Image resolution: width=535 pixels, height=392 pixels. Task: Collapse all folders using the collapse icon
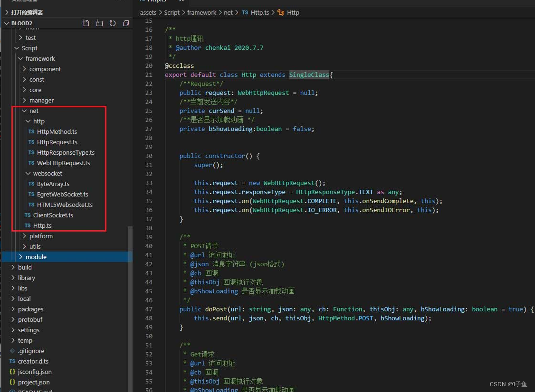point(125,23)
